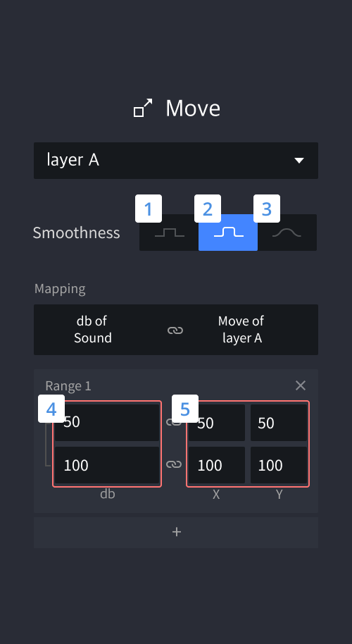Click the Range 1 label

(x=68, y=385)
